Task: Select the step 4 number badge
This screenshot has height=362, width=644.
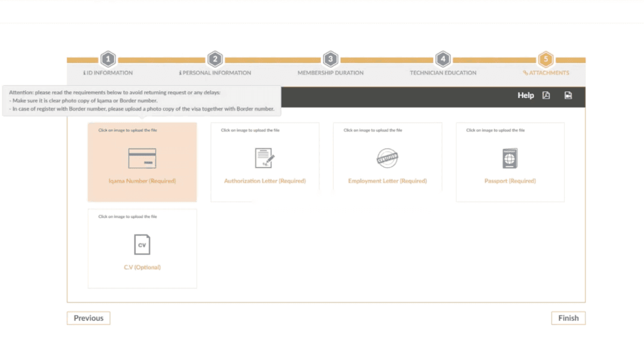Action: pos(443,59)
